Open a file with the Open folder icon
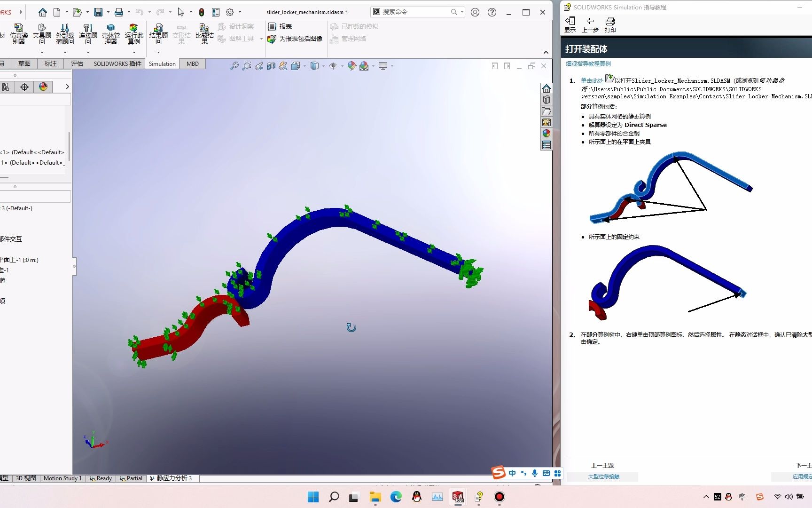Screen dimensions: 812x508 coord(77,12)
